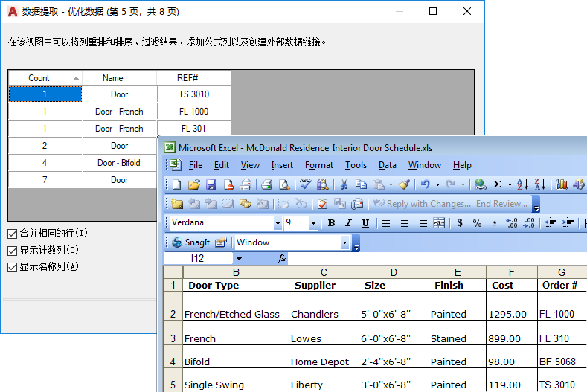Viewport: 587px width, 392px height.
Task: Open the File menu in Excel
Action: click(x=196, y=165)
